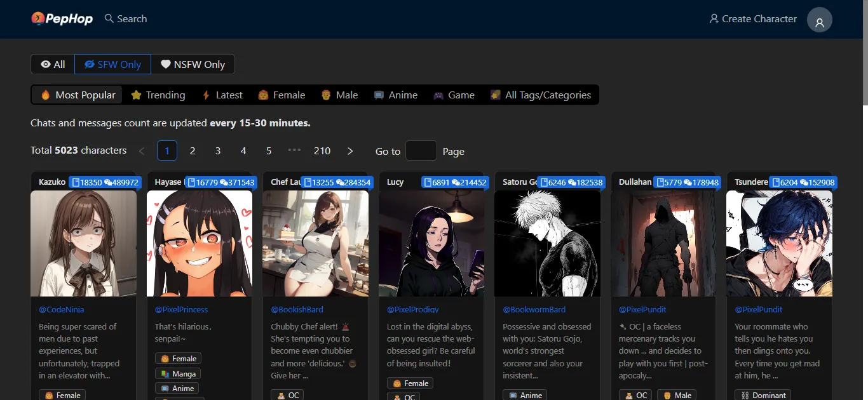The width and height of the screenshot is (868, 400).
Task: Click the Create Character button
Action: [752, 18]
